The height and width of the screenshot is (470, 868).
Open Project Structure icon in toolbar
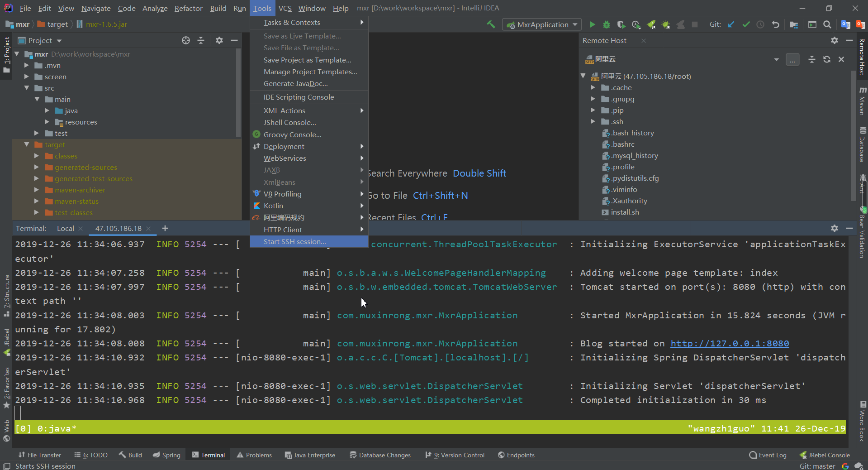click(793, 24)
